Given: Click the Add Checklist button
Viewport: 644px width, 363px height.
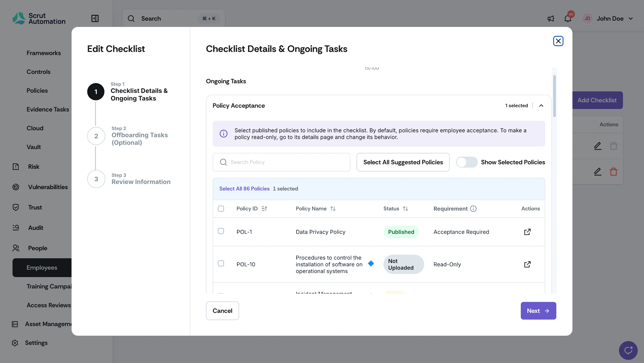Looking at the screenshot, I should click(597, 100).
